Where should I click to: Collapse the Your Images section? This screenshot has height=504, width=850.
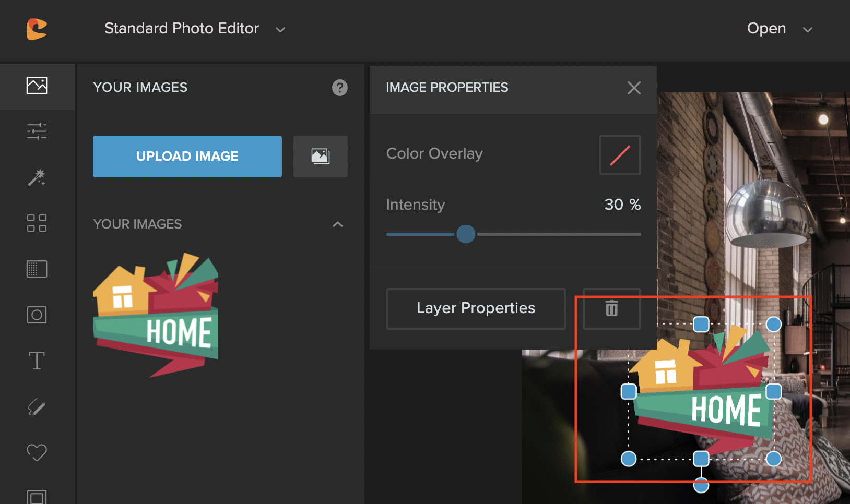coord(338,224)
